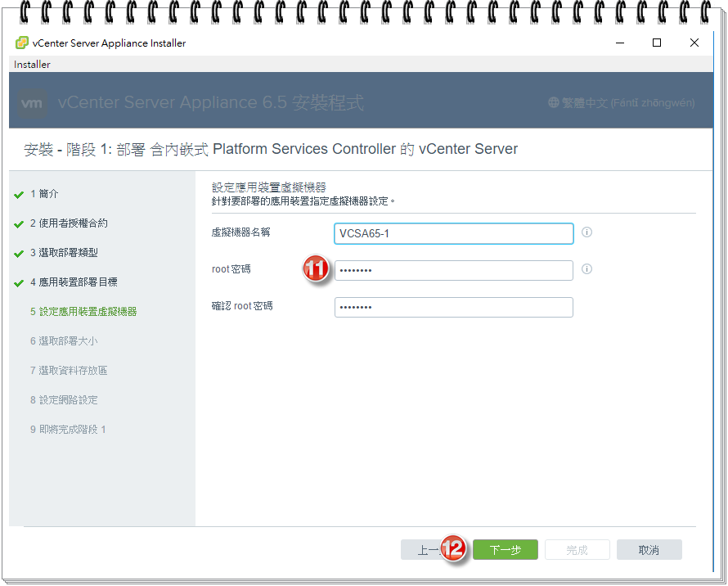Click the 設定應用裝置虛擬機器 section heading
Image resolution: width=728 pixels, height=586 pixels.
269,187
